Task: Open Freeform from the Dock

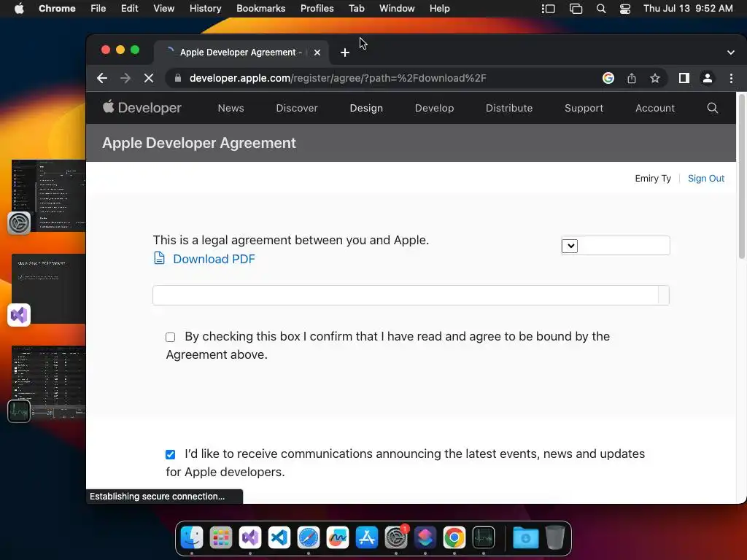Action: click(338, 538)
